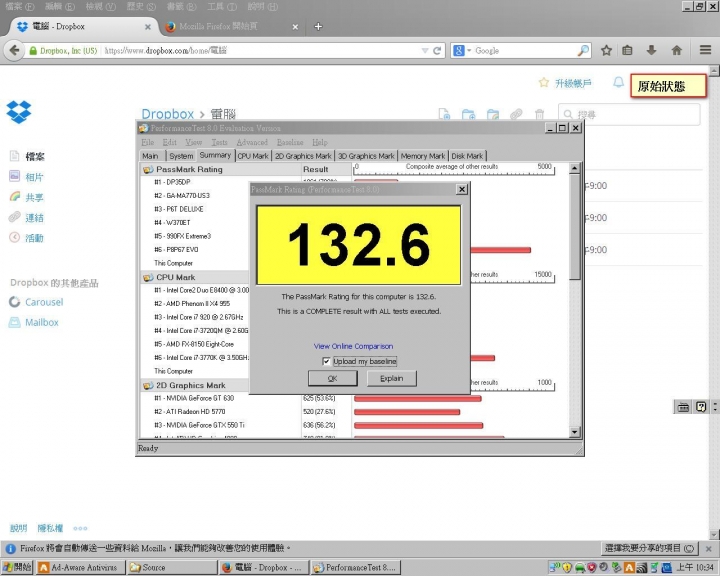Click the CPU Mark section header icon
This screenshot has width=720, height=576.
[x=148, y=277]
